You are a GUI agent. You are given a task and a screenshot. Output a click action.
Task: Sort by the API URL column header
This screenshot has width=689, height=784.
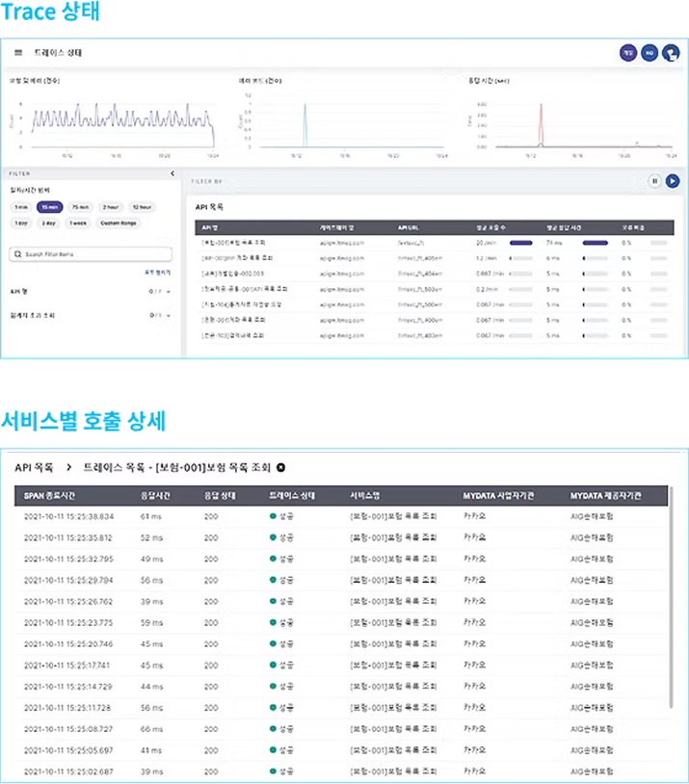coord(409,227)
